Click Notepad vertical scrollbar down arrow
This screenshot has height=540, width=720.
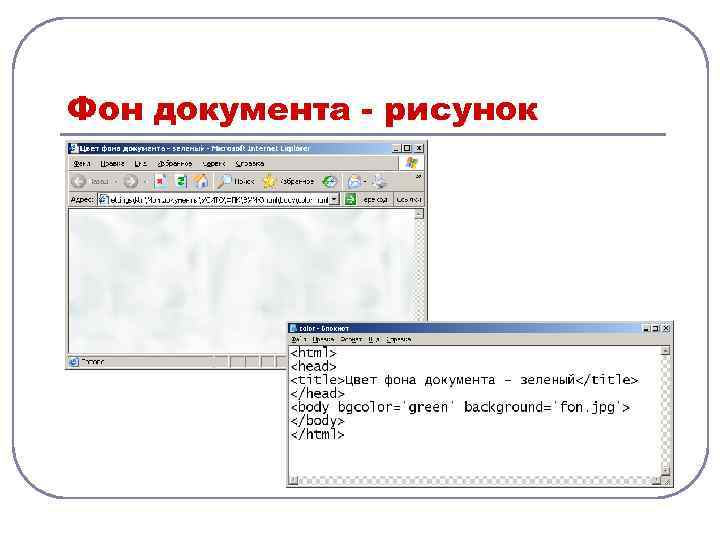tap(666, 470)
